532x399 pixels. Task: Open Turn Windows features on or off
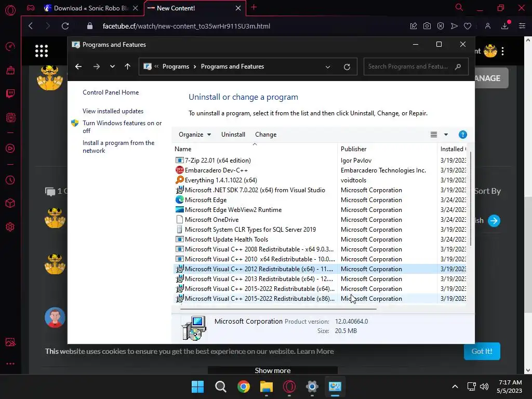click(x=122, y=127)
